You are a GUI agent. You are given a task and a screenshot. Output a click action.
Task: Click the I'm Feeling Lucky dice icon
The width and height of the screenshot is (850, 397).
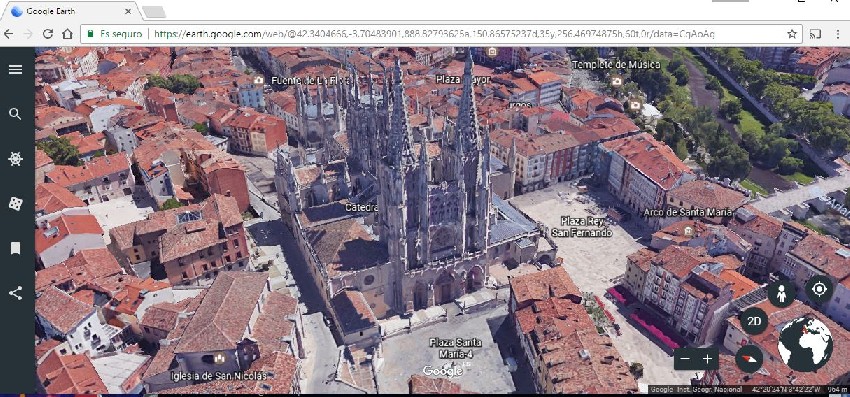tap(16, 204)
